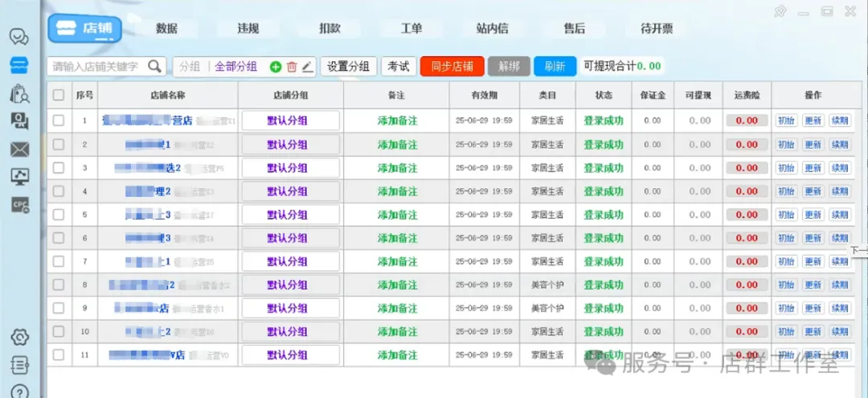
Task: Open the monitor chart sidebar icon
Action: point(19,177)
